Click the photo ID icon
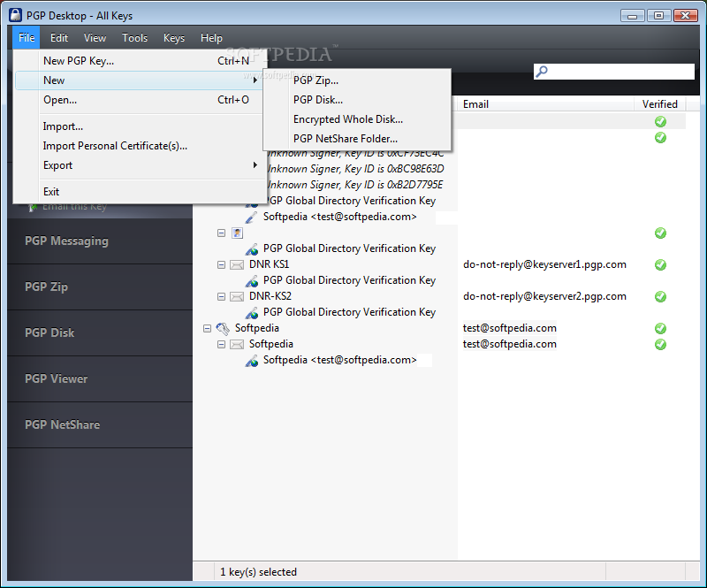 (237, 233)
